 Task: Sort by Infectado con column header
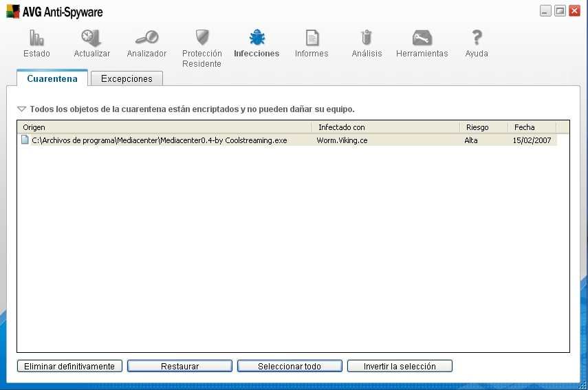(x=385, y=127)
